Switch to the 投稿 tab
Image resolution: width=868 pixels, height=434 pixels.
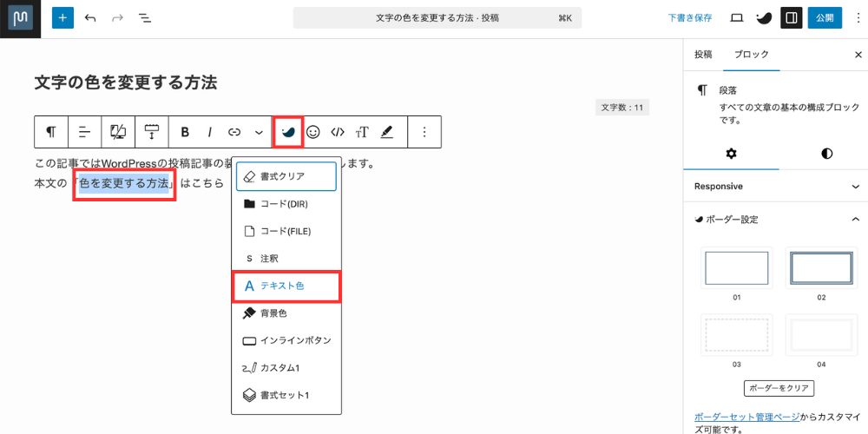click(703, 54)
